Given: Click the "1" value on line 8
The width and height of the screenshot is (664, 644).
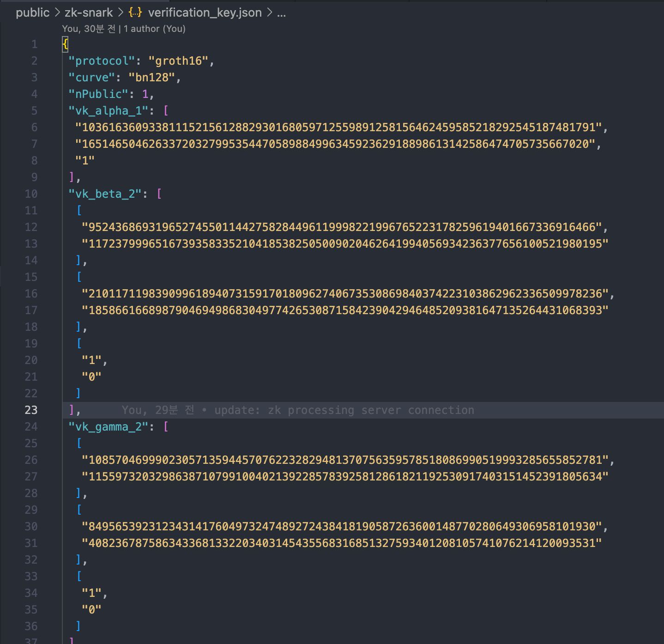Looking at the screenshot, I should click(85, 161).
